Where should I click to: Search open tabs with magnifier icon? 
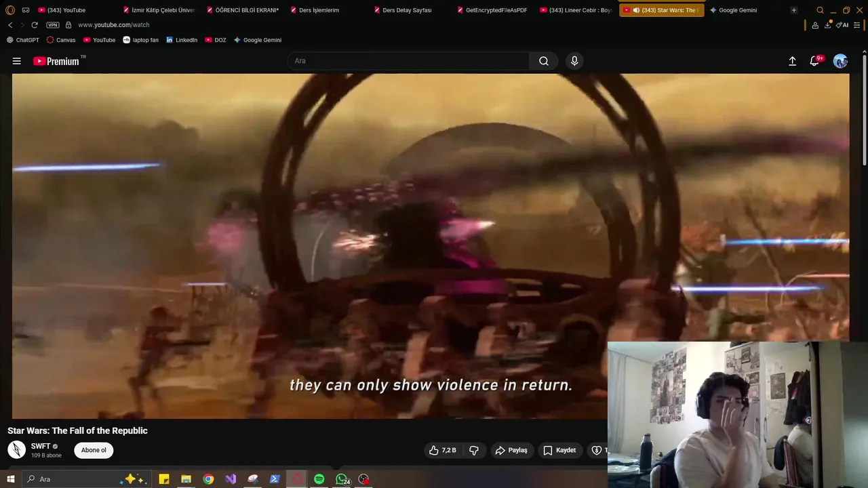pos(820,10)
